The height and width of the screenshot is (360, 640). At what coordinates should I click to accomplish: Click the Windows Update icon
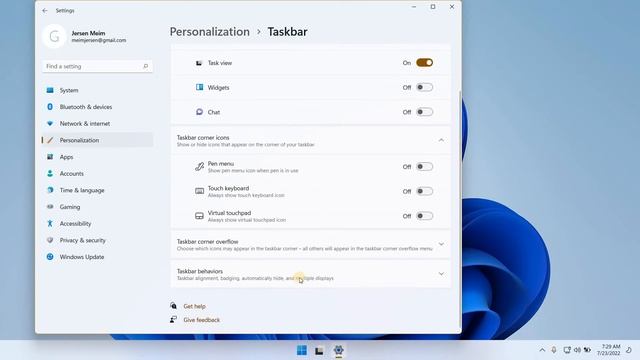(x=50, y=257)
